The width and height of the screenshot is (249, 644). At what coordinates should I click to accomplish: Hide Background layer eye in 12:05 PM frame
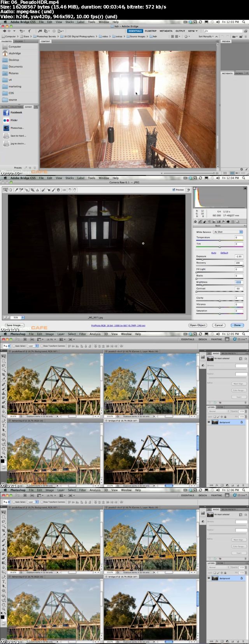(209, 422)
